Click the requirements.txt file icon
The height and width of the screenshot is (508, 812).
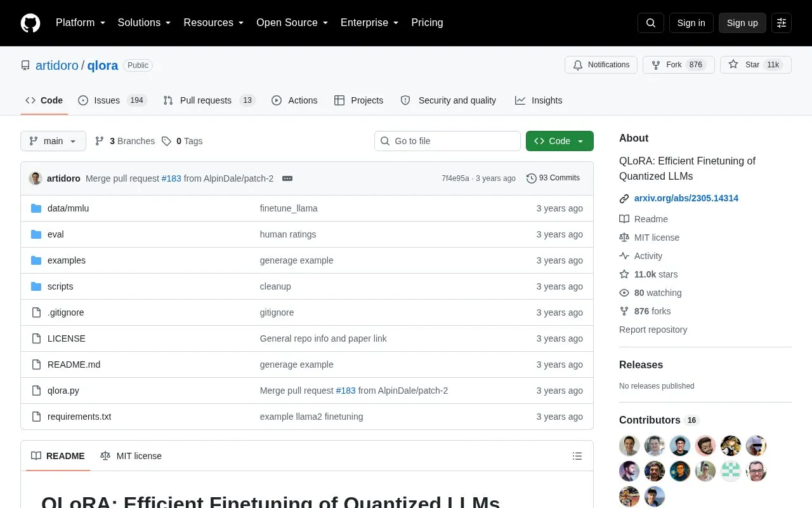coord(36,417)
